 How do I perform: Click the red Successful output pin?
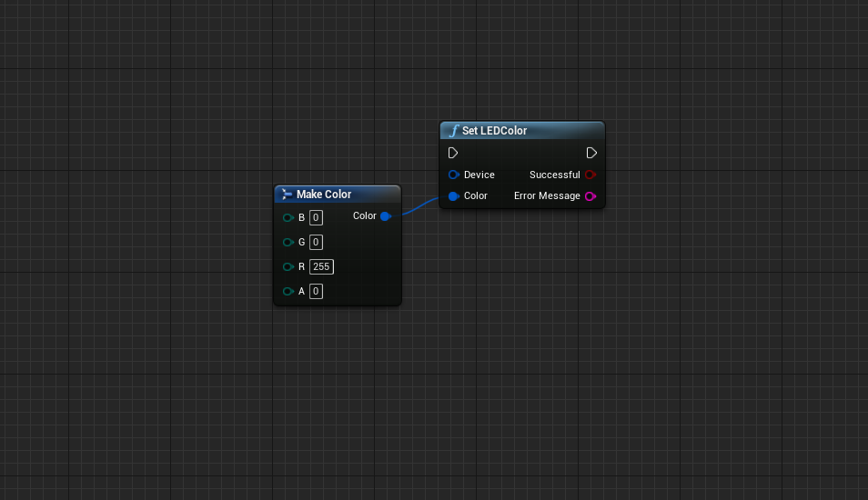[x=590, y=175]
